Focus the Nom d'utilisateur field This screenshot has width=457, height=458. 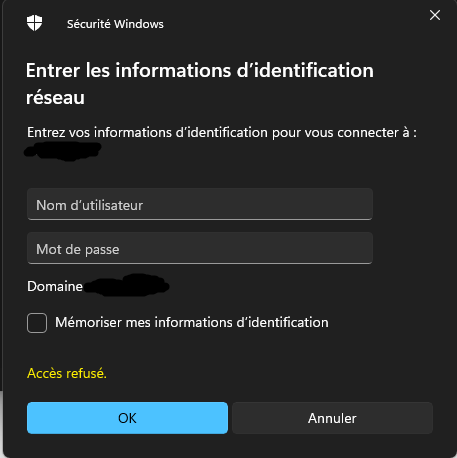[x=200, y=204]
